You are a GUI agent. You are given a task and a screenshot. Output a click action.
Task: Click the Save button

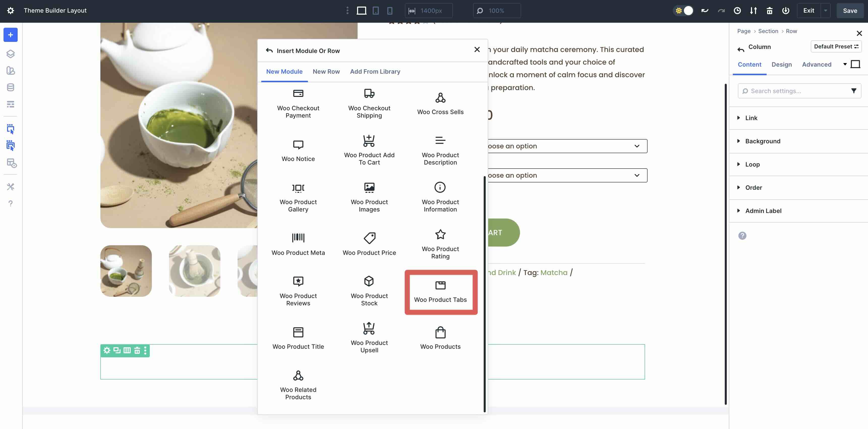(x=850, y=10)
